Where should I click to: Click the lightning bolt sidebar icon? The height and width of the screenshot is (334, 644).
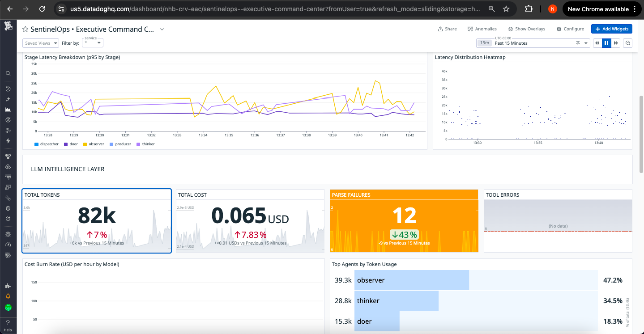tap(8, 140)
